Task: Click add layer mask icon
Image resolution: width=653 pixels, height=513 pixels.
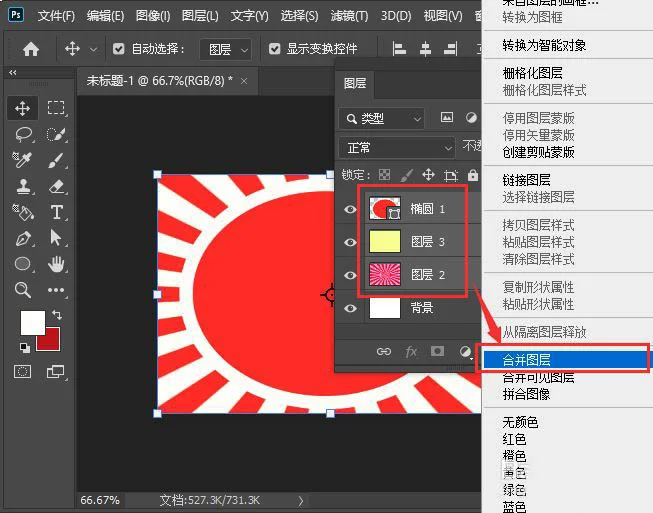Action: (x=437, y=351)
